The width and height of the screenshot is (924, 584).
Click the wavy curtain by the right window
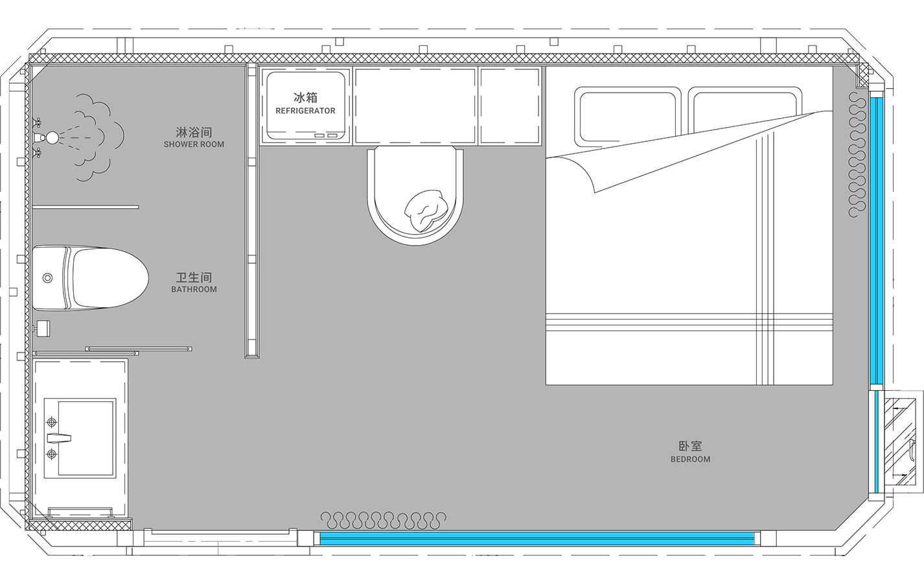(857, 154)
